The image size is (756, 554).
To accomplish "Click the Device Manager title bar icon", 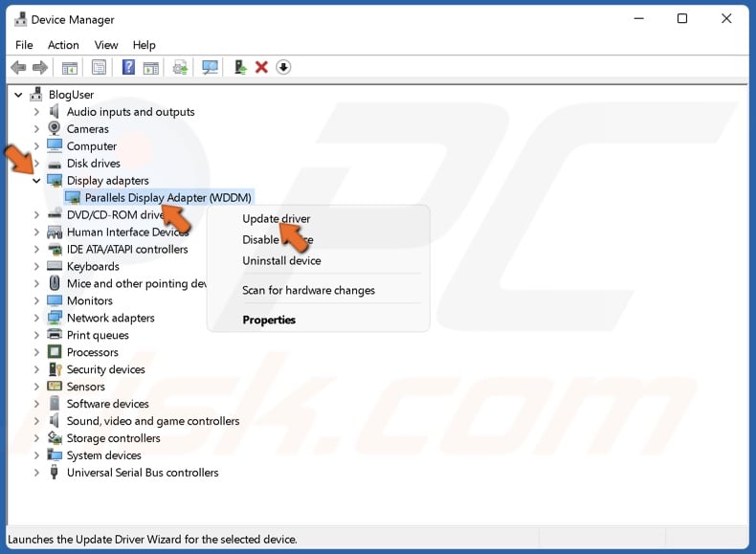I will tap(20, 19).
